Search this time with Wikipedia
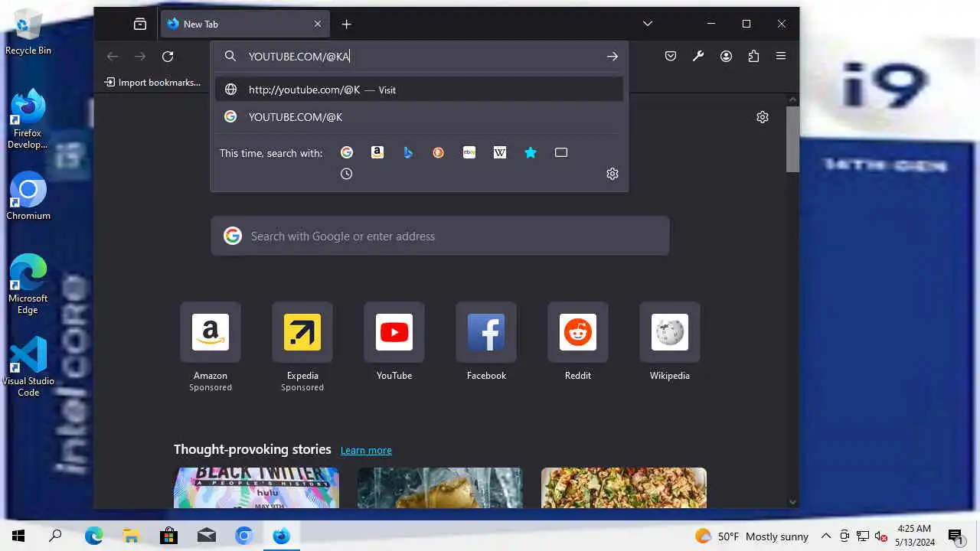Viewport: 980px width, 551px height. tap(500, 152)
